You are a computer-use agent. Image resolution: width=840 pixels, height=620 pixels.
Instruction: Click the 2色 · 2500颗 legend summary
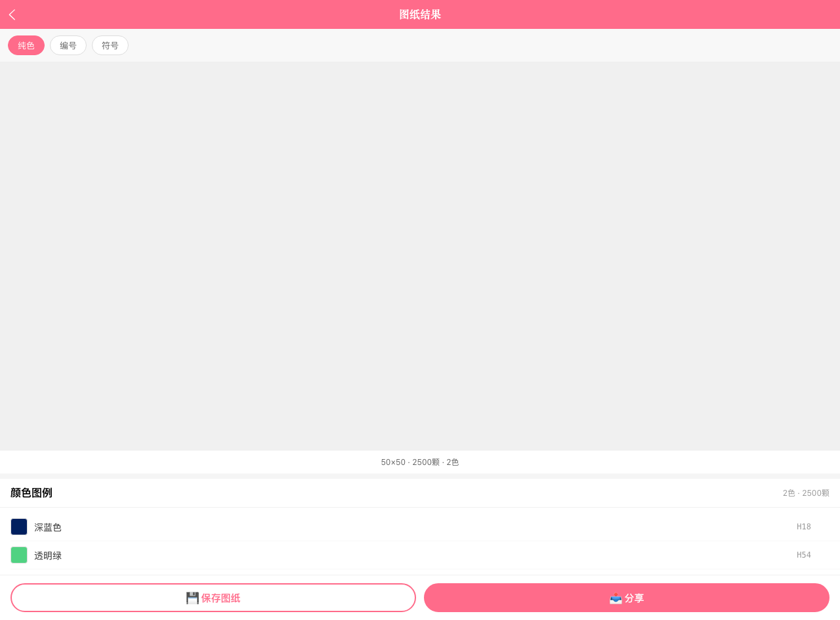pos(806,493)
